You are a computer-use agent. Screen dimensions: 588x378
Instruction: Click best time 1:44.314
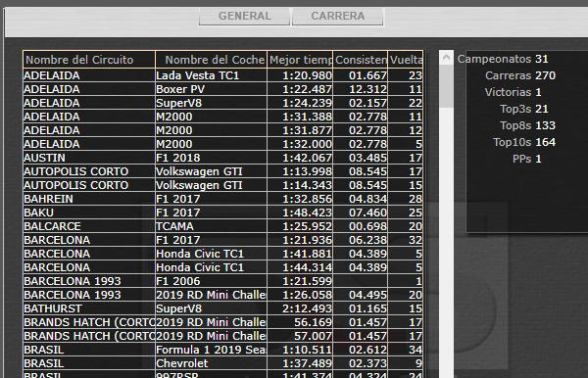300,267
